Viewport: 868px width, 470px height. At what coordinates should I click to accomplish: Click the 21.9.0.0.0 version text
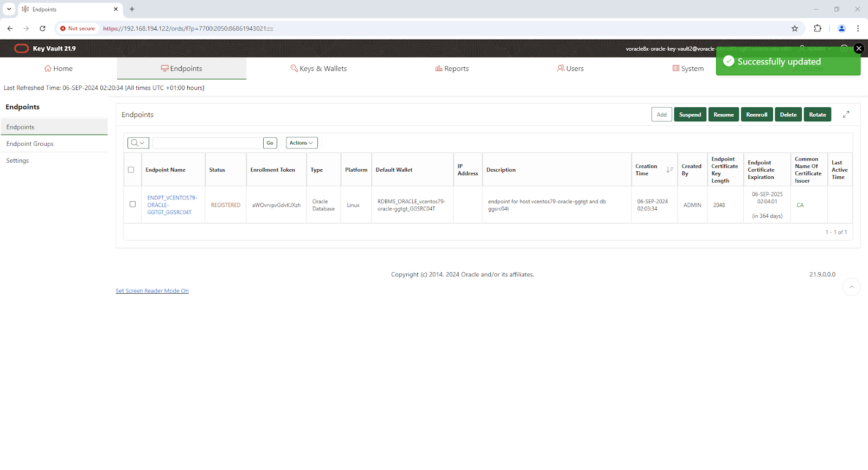tap(822, 274)
